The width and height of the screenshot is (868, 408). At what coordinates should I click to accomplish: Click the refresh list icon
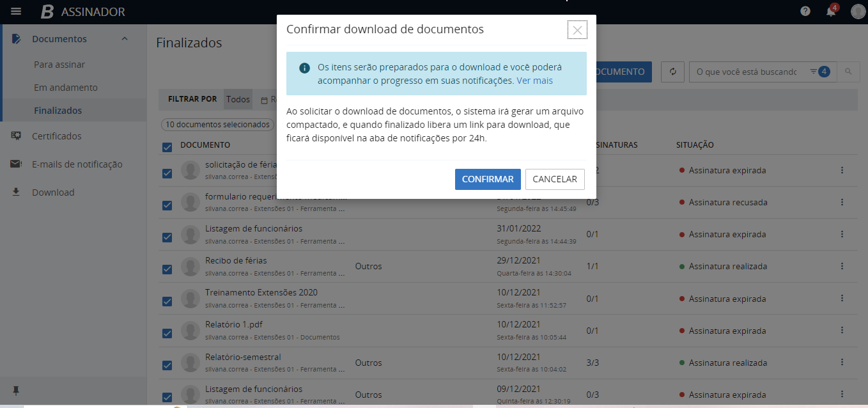672,72
